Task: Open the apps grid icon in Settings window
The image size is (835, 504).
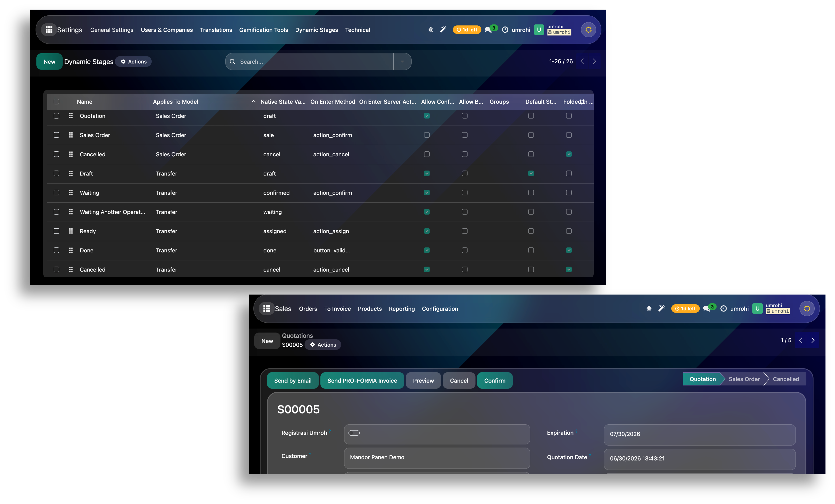Action: (49, 30)
